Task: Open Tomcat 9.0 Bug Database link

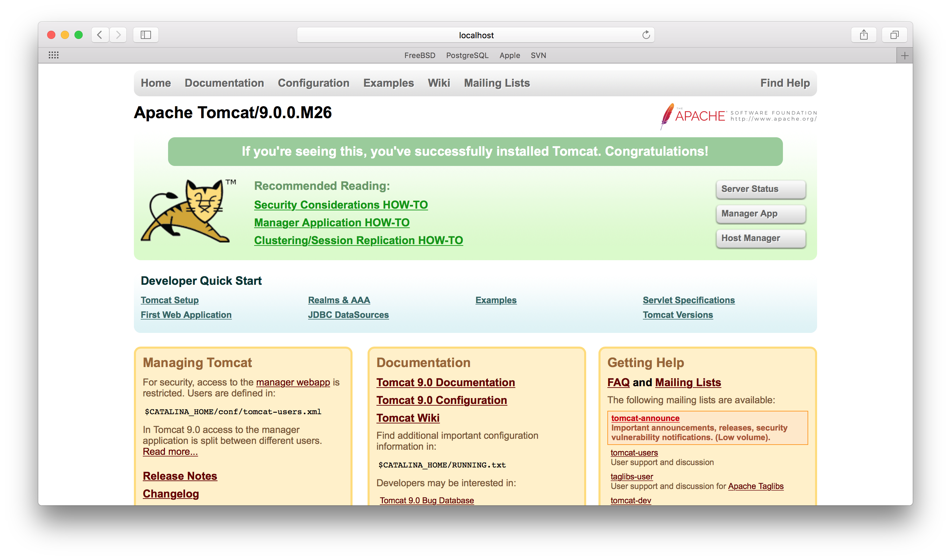Action: (x=426, y=500)
